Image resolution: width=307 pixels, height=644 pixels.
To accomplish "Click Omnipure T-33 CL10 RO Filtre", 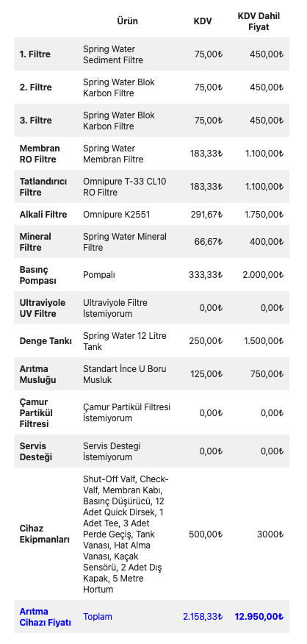I will click(125, 187).
